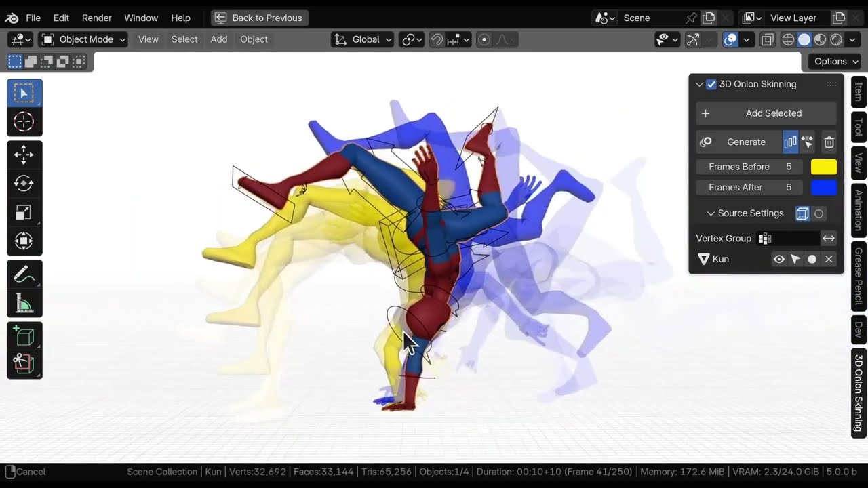
Task: Open the viewport shading options dropdown arrow
Action: pyautogui.click(x=853, y=40)
